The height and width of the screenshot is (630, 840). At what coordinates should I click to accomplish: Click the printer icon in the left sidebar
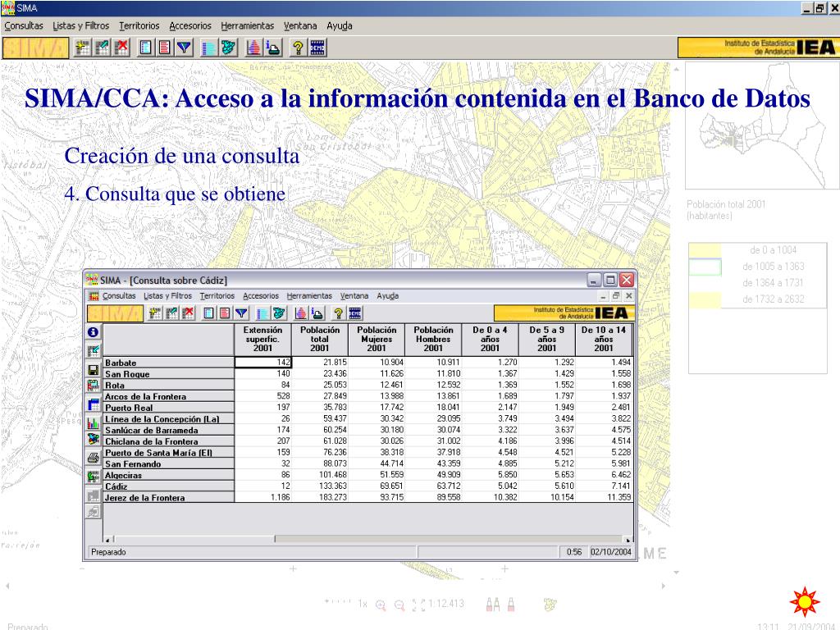93,458
